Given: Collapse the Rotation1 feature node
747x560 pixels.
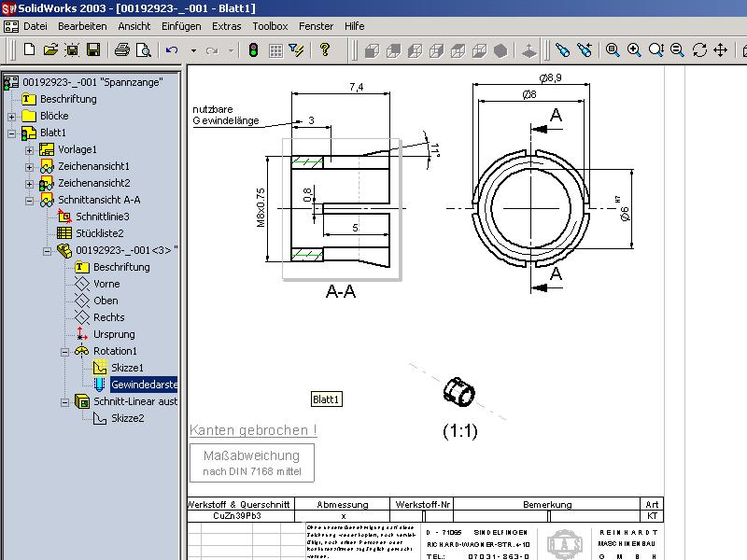Looking at the screenshot, I should tap(64, 352).
